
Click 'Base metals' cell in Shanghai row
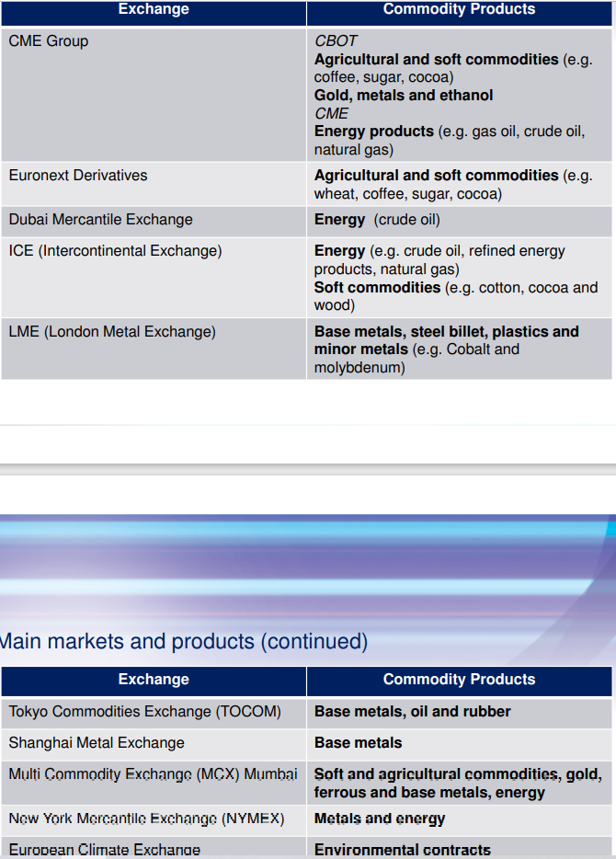[x=460, y=744]
